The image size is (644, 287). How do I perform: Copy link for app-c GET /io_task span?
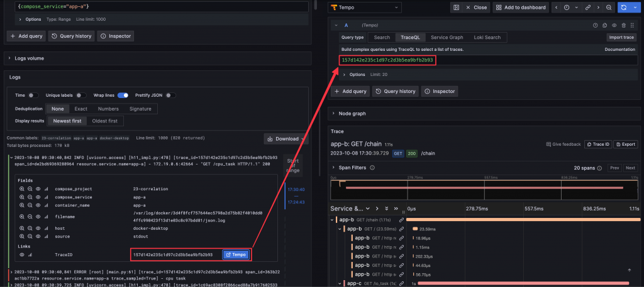point(401,283)
